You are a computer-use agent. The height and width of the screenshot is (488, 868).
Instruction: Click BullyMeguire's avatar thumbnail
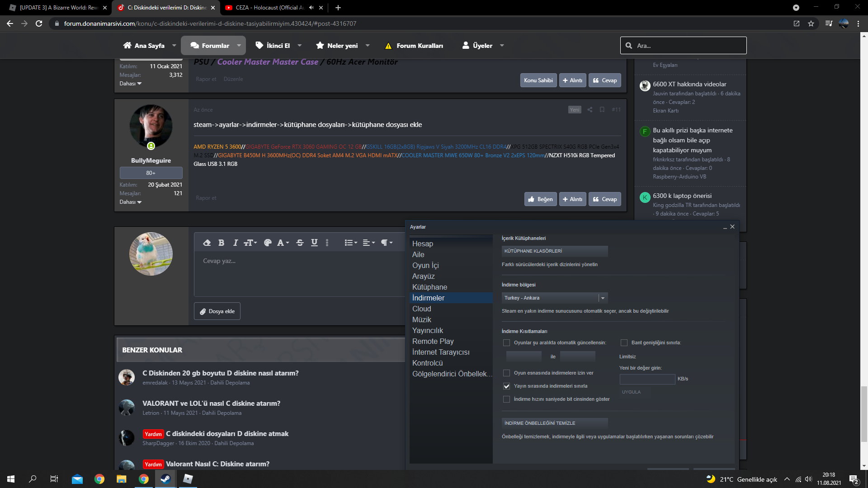[151, 127]
